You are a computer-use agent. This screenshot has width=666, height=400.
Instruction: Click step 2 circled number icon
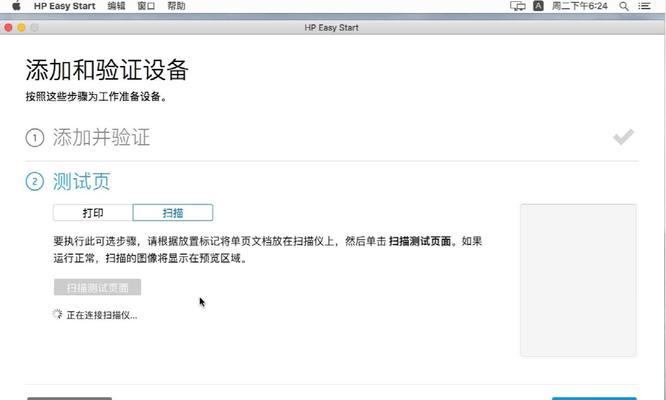click(x=35, y=182)
